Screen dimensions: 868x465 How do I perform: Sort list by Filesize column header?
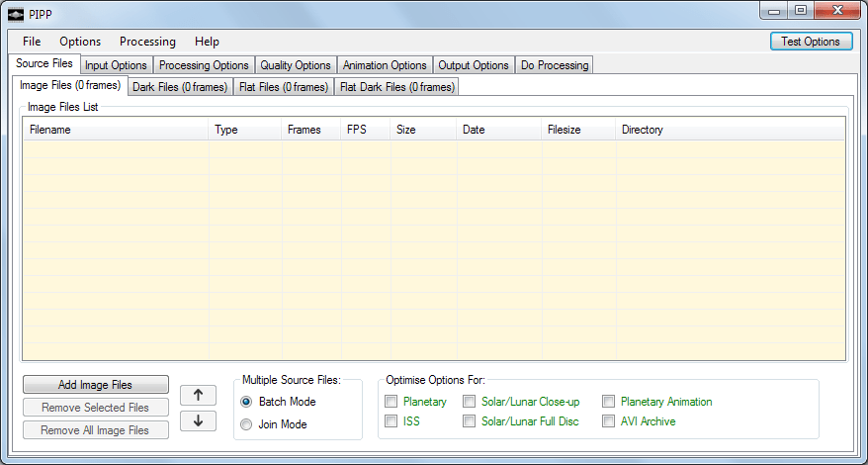[578, 130]
